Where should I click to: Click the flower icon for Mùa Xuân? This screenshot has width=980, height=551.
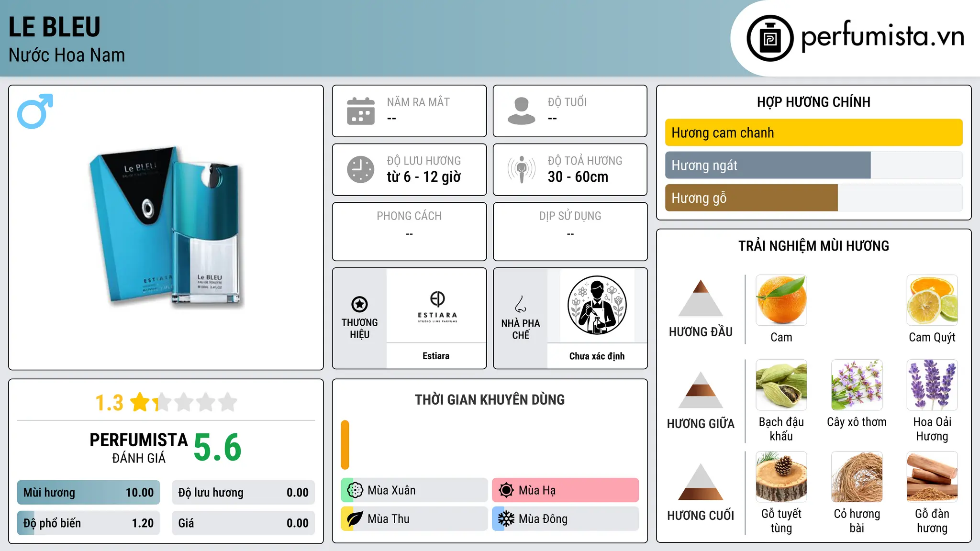(355, 490)
